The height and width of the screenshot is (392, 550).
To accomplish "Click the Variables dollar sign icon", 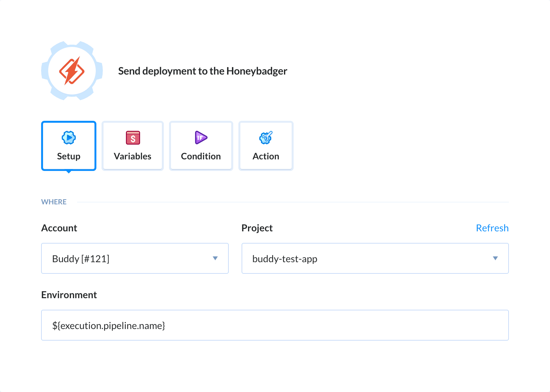I will (132, 138).
